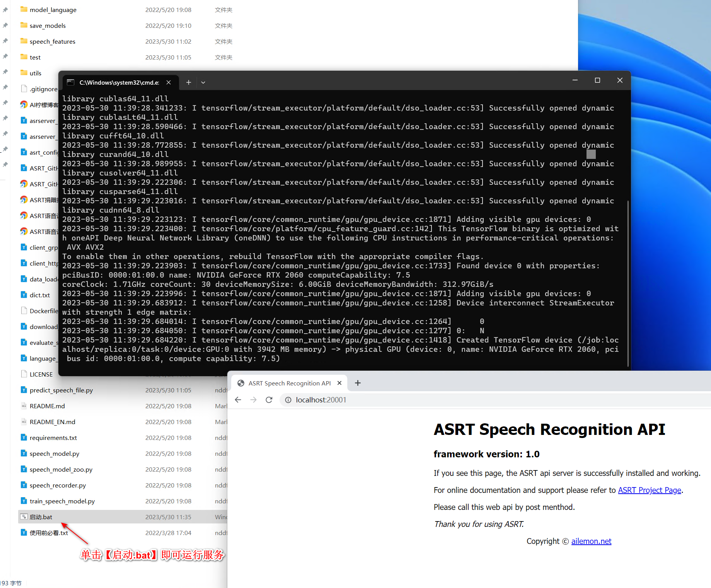This screenshot has width=711, height=588.
Task: Select speech_model_zoo.py file icon
Action: pos(24,469)
